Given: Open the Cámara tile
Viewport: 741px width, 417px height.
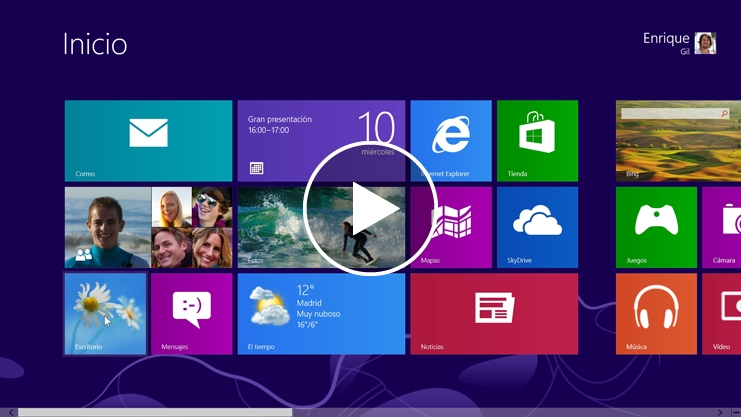Looking at the screenshot, I should (x=722, y=227).
